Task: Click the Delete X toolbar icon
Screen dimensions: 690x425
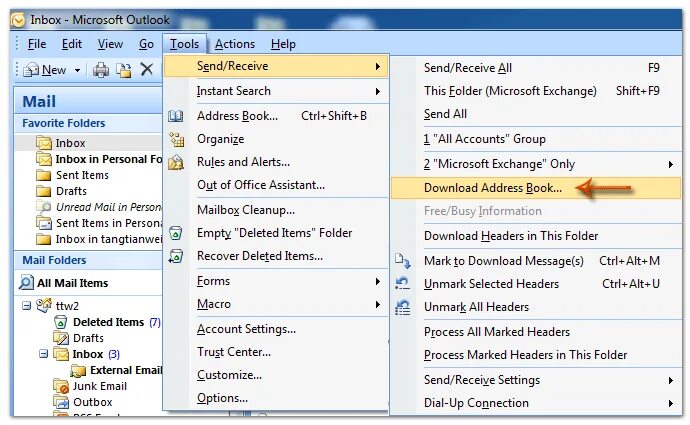Action: 147,70
